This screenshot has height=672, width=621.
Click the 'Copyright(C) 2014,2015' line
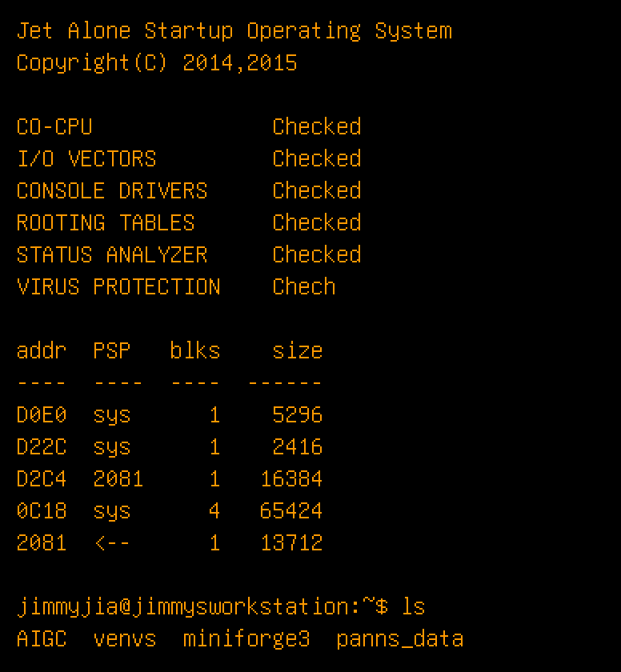point(157,63)
